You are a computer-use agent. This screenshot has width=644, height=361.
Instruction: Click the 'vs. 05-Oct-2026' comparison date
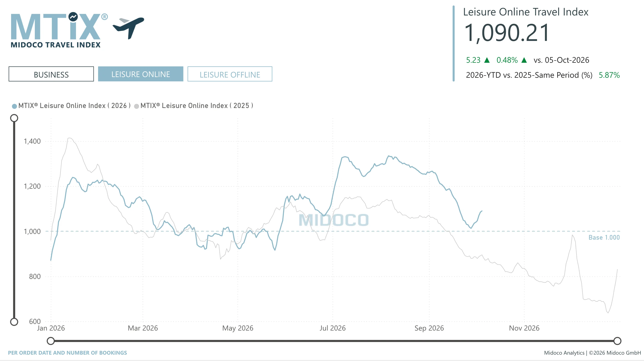pyautogui.click(x=561, y=60)
